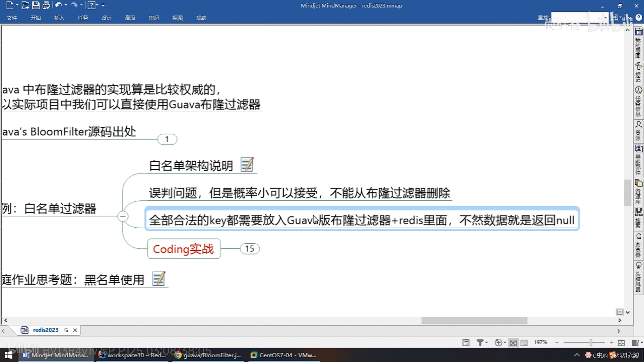The height and width of the screenshot is (362, 644).
Task: Open the 我的导图 sidebar panel
Action: tap(638, 44)
